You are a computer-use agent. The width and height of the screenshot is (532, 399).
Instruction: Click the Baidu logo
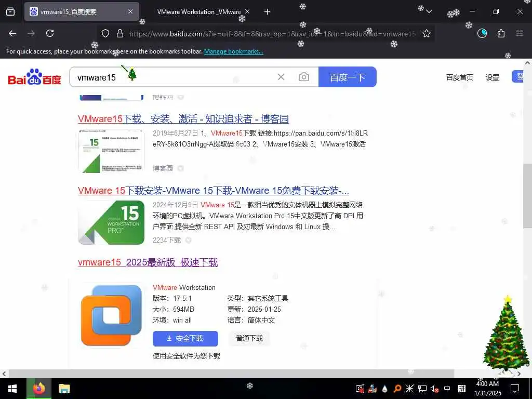pos(34,77)
